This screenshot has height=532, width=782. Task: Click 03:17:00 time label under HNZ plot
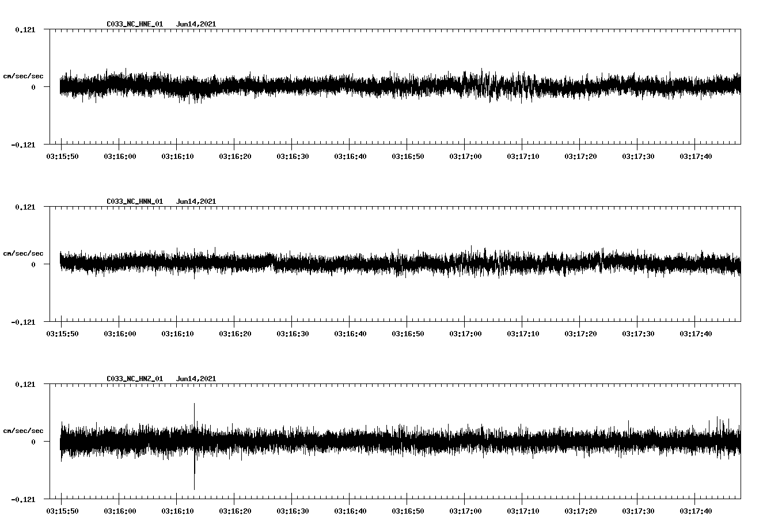click(465, 511)
